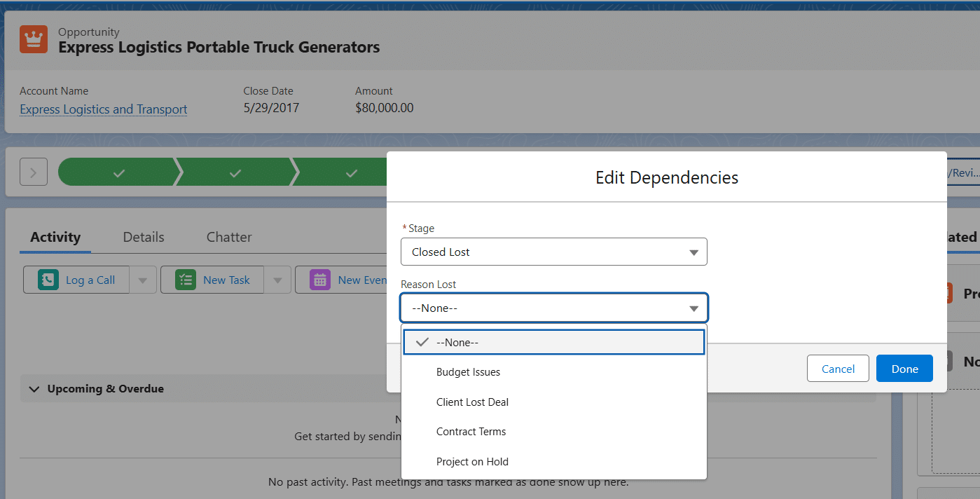Image resolution: width=980 pixels, height=499 pixels.
Task: Select the --None-- option in list
Action: (553, 342)
